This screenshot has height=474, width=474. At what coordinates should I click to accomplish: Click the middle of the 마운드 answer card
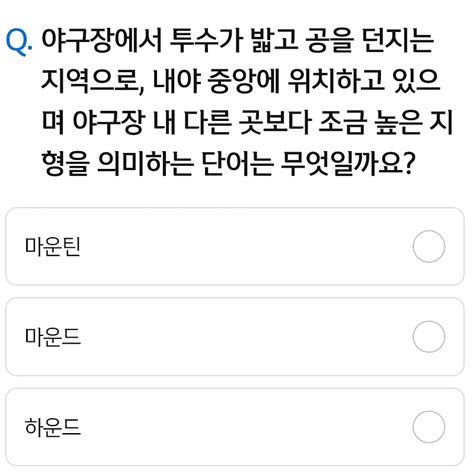(235, 337)
